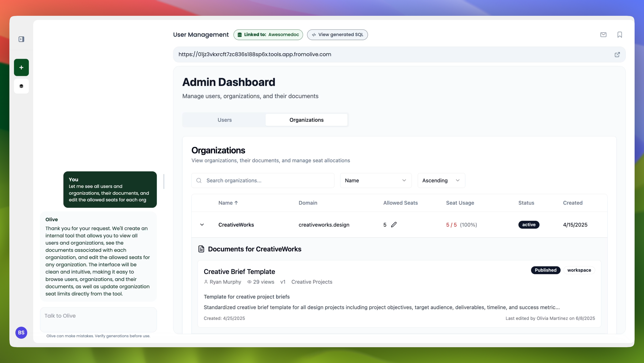
Task: Click the BS user avatar
Action: [x=21, y=332]
